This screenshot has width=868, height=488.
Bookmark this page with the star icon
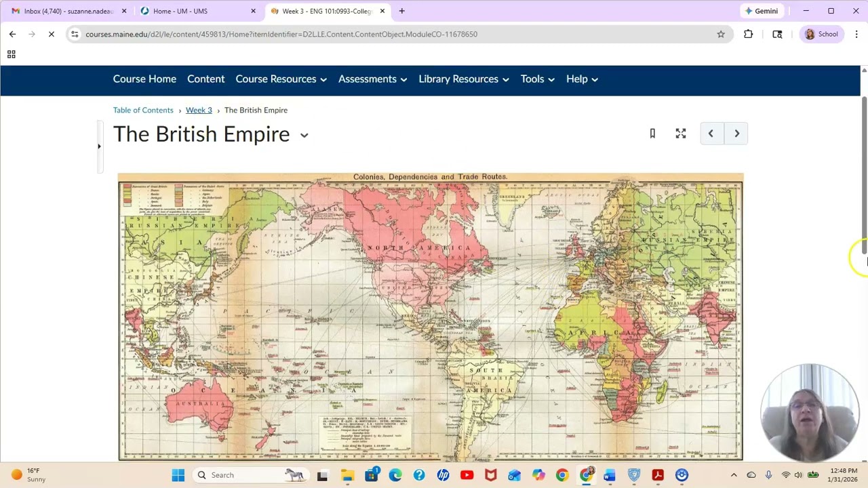(721, 34)
